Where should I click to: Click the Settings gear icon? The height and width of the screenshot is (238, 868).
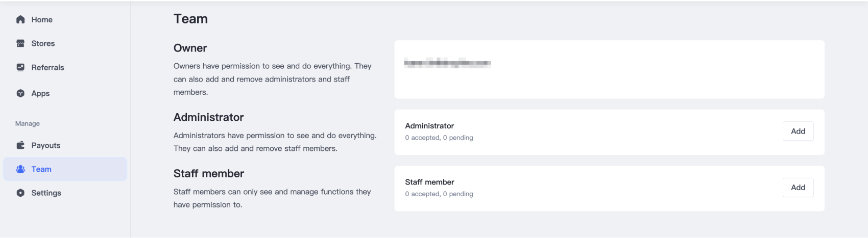[20, 193]
